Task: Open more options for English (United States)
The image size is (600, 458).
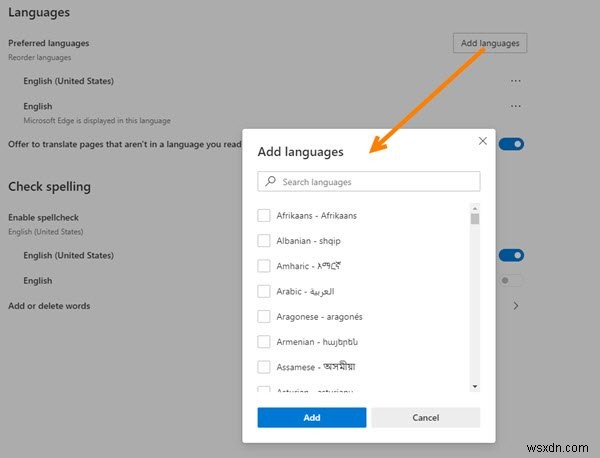Action: 516,81
